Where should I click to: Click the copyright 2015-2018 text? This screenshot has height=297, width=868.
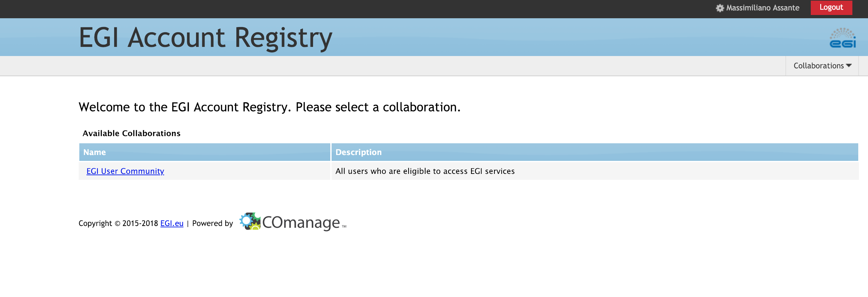pyautogui.click(x=118, y=223)
